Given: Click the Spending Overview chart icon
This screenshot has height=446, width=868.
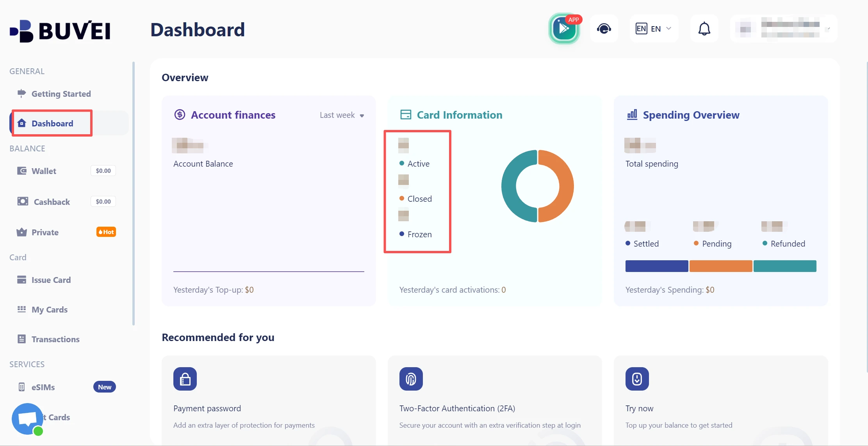Looking at the screenshot, I should (632, 115).
